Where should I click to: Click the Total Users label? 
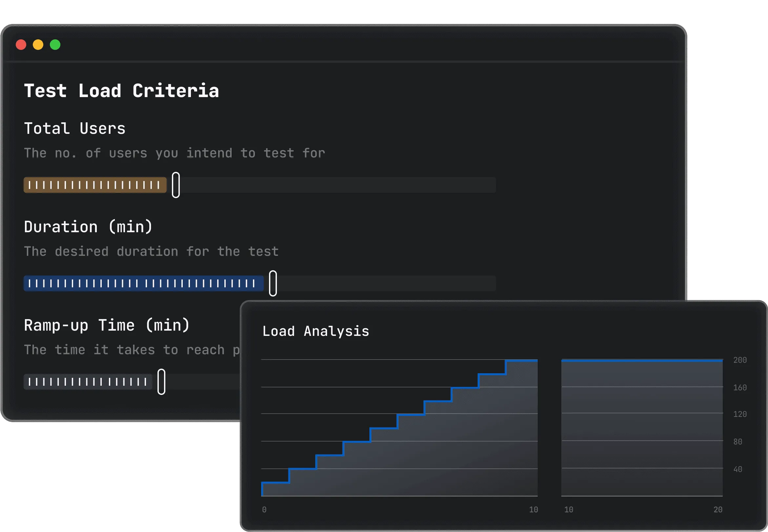click(x=75, y=129)
